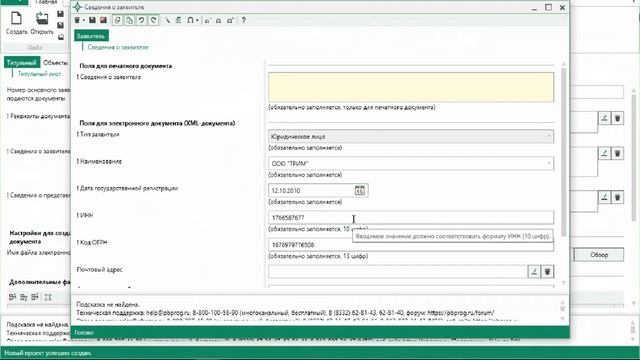Open the calendar picker for registration date
The image size is (640, 360).
[360, 190]
